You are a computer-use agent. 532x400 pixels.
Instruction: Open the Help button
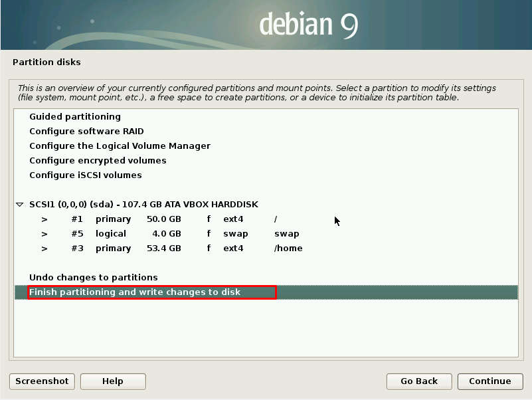pos(113,381)
